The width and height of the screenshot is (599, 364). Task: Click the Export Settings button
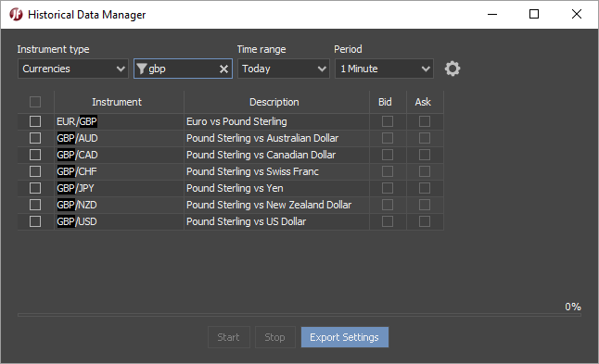(x=345, y=337)
